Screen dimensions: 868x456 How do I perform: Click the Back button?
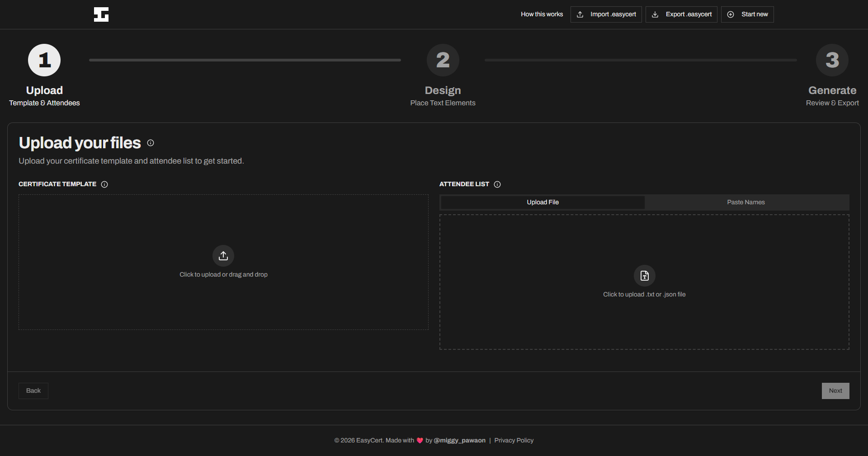33,391
